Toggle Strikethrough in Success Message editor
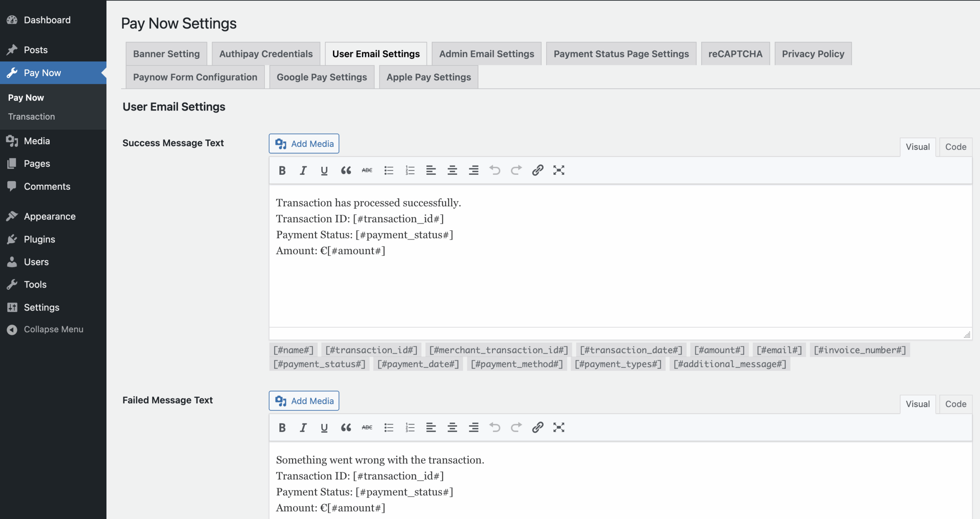The image size is (980, 519). [367, 171]
